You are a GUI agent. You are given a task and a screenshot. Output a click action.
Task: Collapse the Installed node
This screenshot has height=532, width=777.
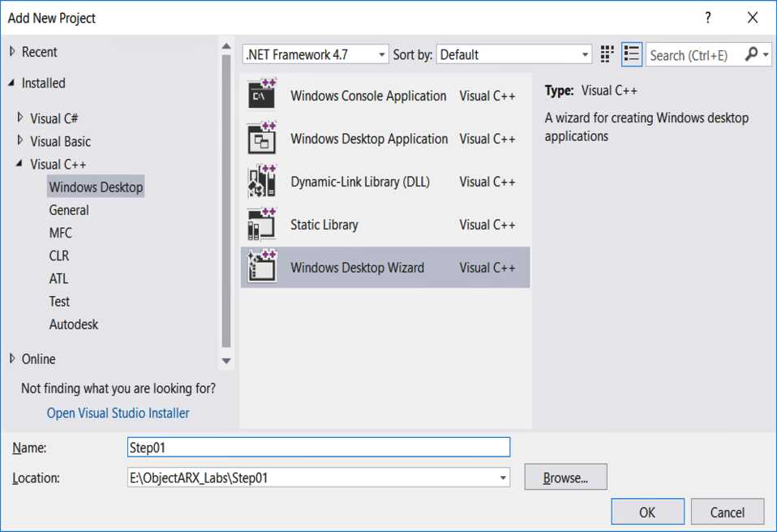pos(11,83)
